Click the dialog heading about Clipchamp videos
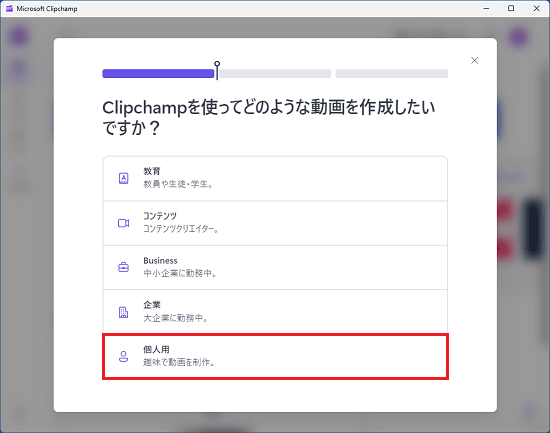The height and width of the screenshot is (433, 550). point(269,117)
